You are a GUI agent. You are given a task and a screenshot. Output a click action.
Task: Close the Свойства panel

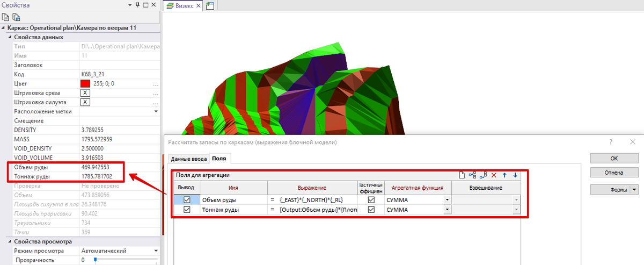coord(153,5)
